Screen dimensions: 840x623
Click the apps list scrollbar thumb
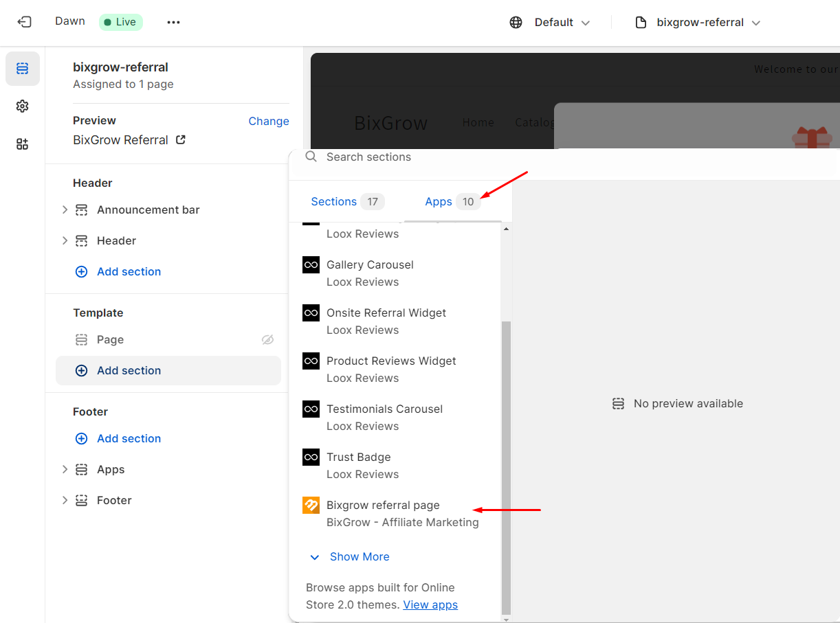(505, 467)
